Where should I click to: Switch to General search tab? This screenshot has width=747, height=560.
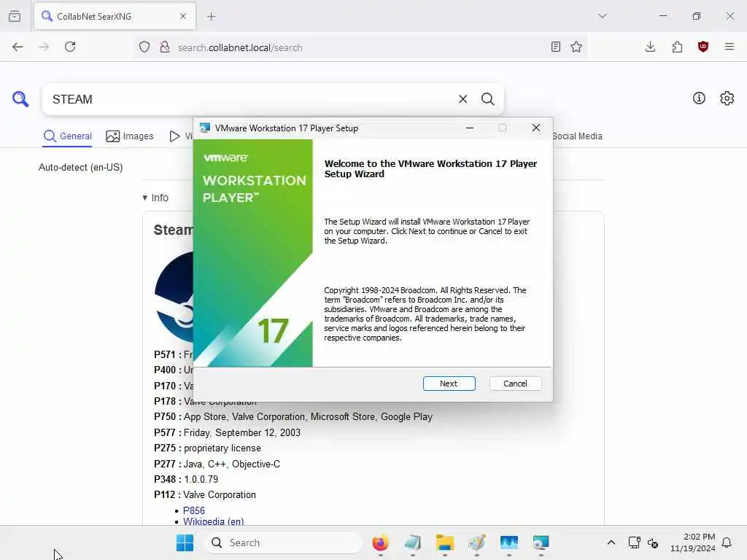(67, 136)
